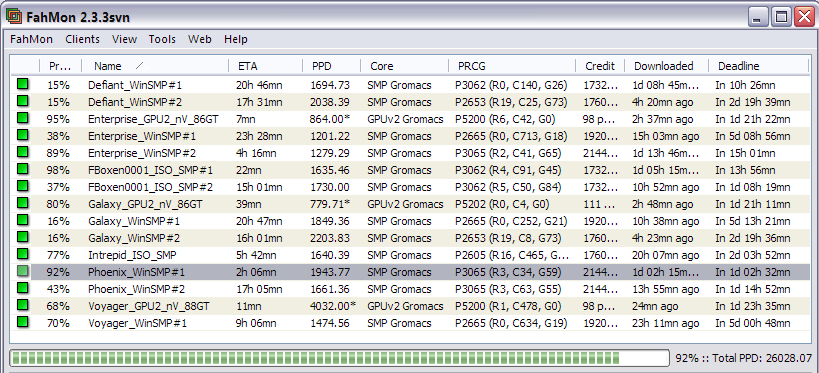819x373 pixels.
Task: Click status icon of Enterprise_WinSMP#2
Action: pyautogui.click(x=22, y=152)
